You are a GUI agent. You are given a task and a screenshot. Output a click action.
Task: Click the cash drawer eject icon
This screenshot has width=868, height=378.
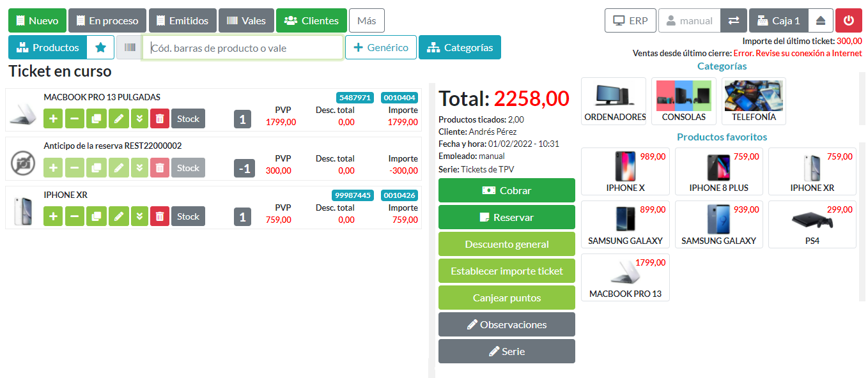pyautogui.click(x=821, y=20)
